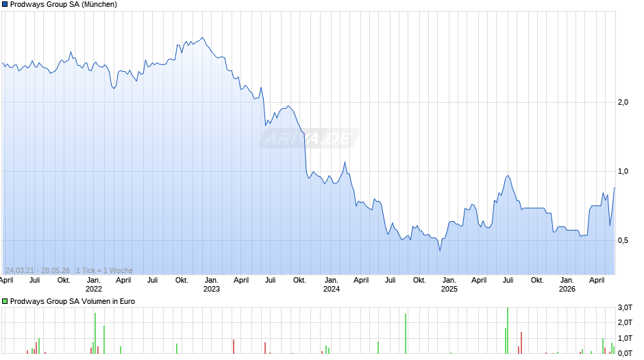644x360 pixels.
Task: Click the 0,0T volume axis label
Action: (x=625, y=353)
